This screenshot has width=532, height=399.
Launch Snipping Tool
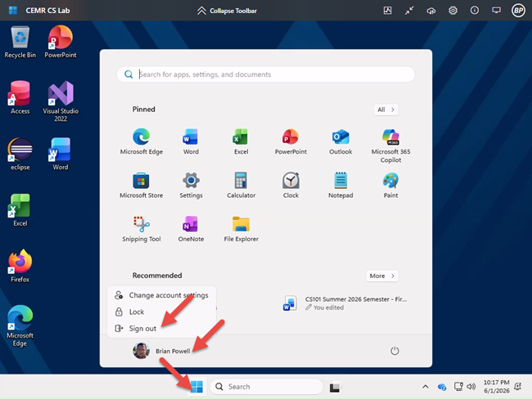click(141, 229)
